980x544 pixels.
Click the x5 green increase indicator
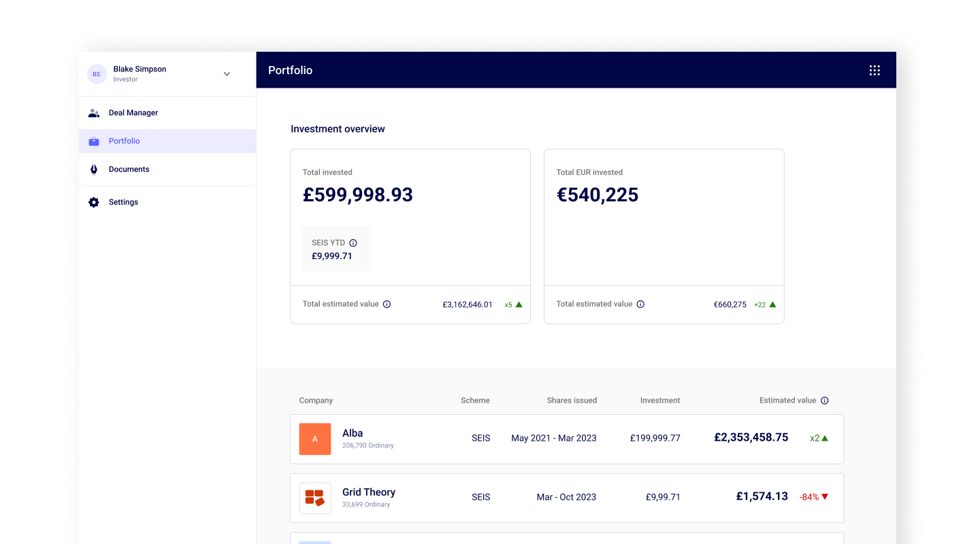point(513,304)
